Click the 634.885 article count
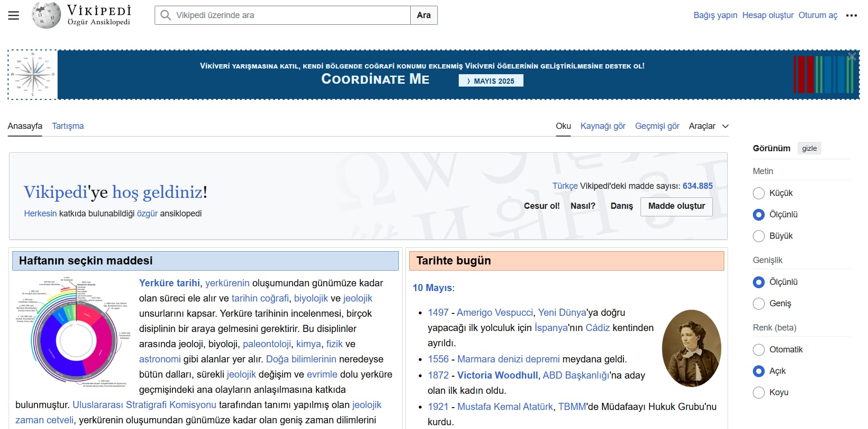This screenshot has width=868, height=429. click(x=698, y=186)
